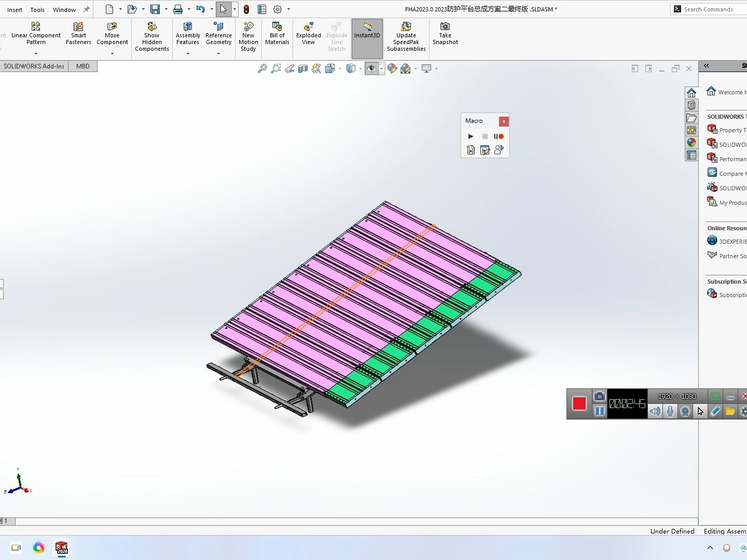Run the macro with the play button
This screenshot has height=560, width=747.
pos(471,136)
